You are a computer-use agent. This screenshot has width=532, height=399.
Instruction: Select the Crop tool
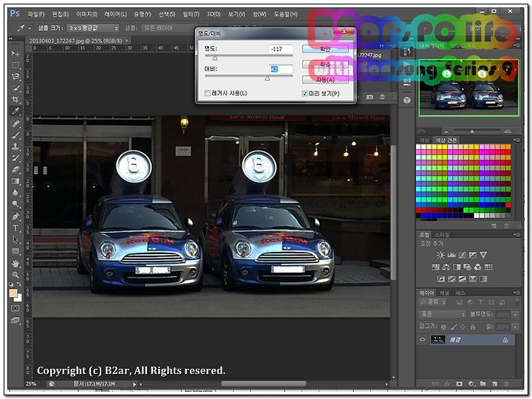[16, 100]
